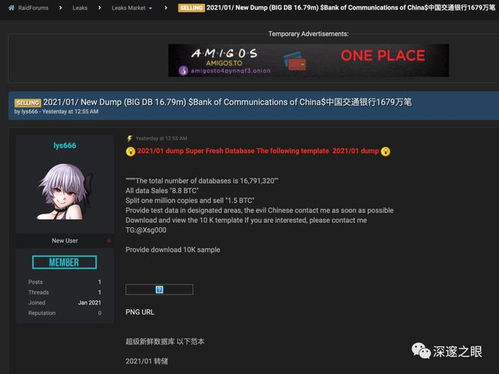Open the lys666 username in profile panel
The image size is (499, 374).
coord(65,146)
